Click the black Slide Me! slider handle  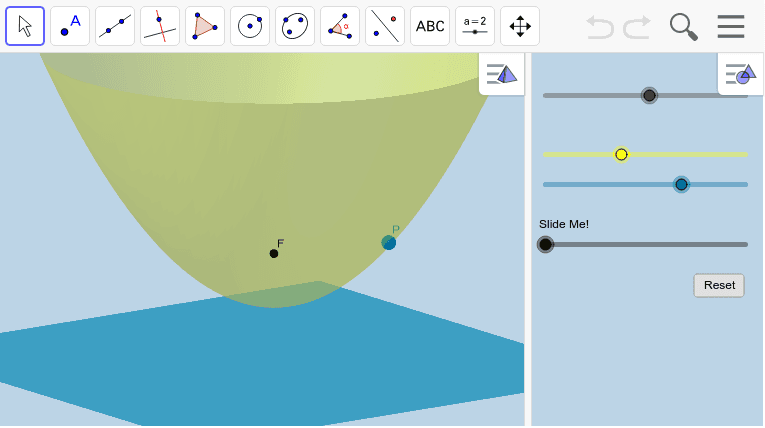coord(545,244)
